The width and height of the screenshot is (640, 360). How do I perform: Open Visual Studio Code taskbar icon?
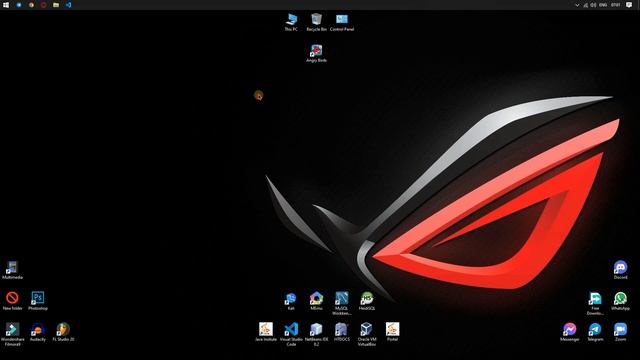click(68, 5)
